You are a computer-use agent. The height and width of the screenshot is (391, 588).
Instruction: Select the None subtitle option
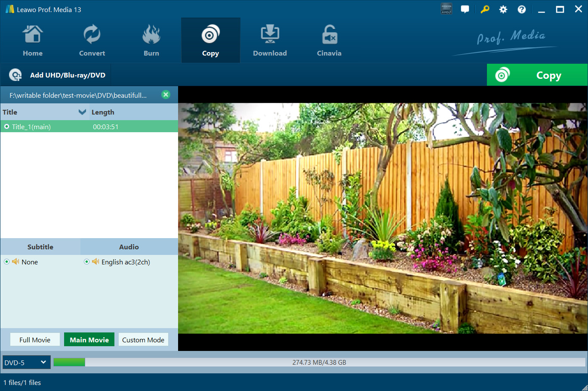coord(7,262)
